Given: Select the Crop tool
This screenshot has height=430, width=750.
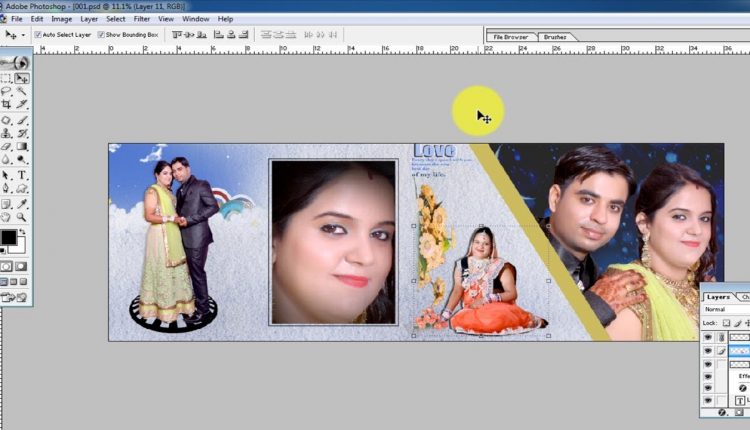Looking at the screenshot, I should 6,104.
